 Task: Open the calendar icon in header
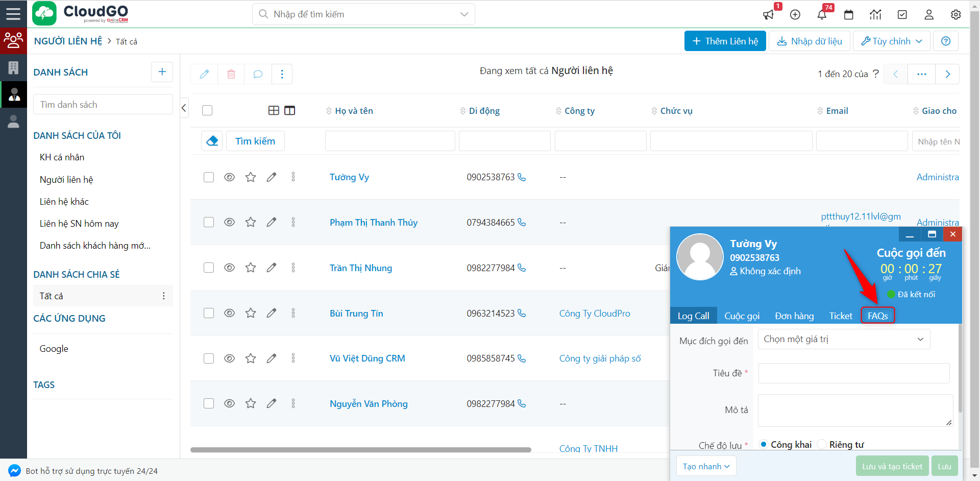pyautogui.click(x=849, y=15)
